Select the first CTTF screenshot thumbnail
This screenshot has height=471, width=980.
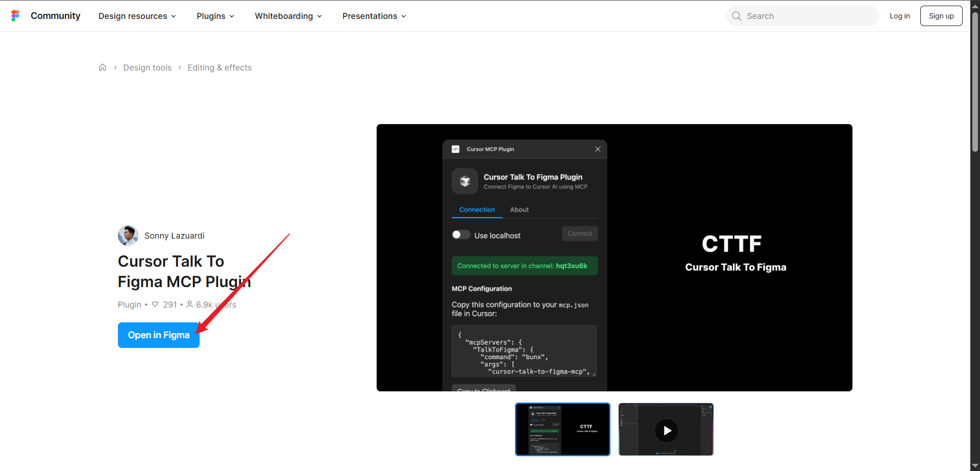[562, 429]
